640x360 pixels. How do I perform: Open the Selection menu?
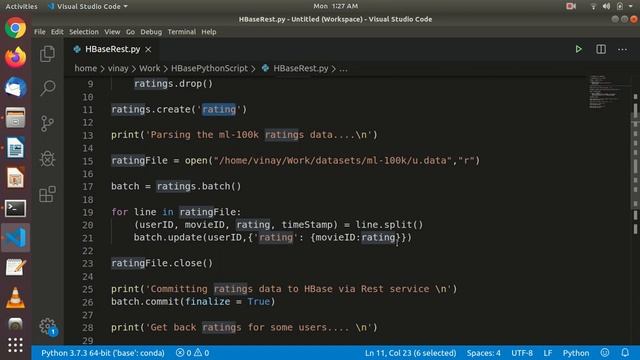tap(84, 32)
